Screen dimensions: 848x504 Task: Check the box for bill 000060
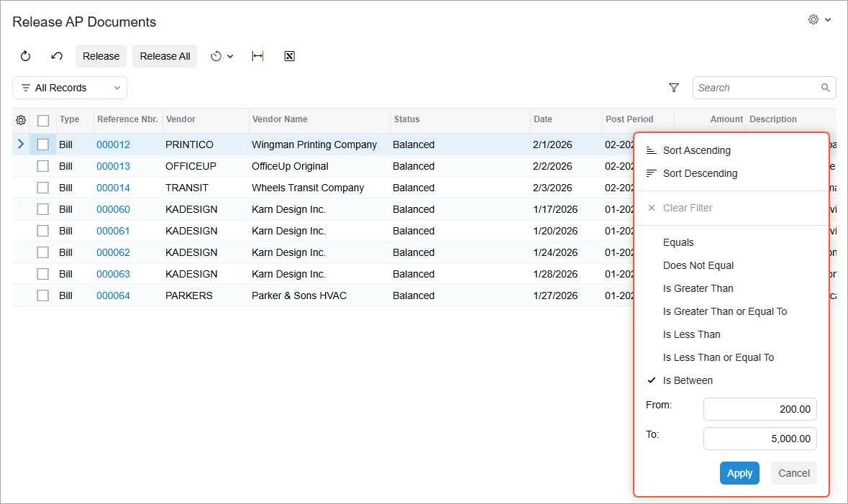42,209
